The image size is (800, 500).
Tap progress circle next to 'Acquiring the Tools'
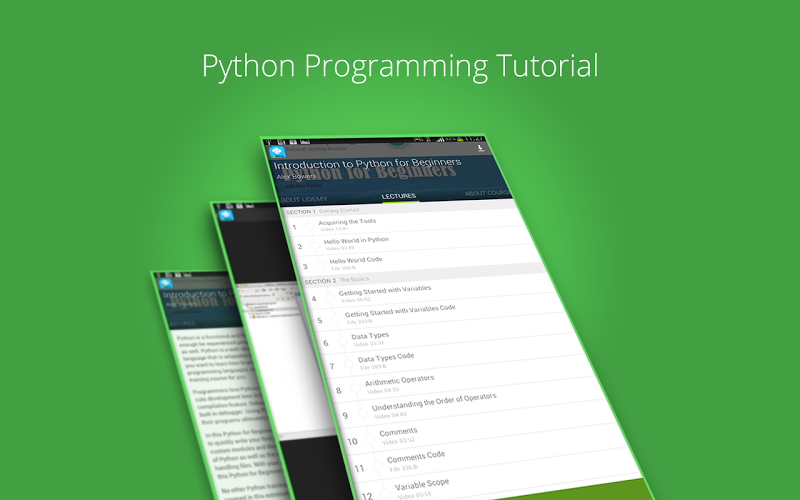310,225
